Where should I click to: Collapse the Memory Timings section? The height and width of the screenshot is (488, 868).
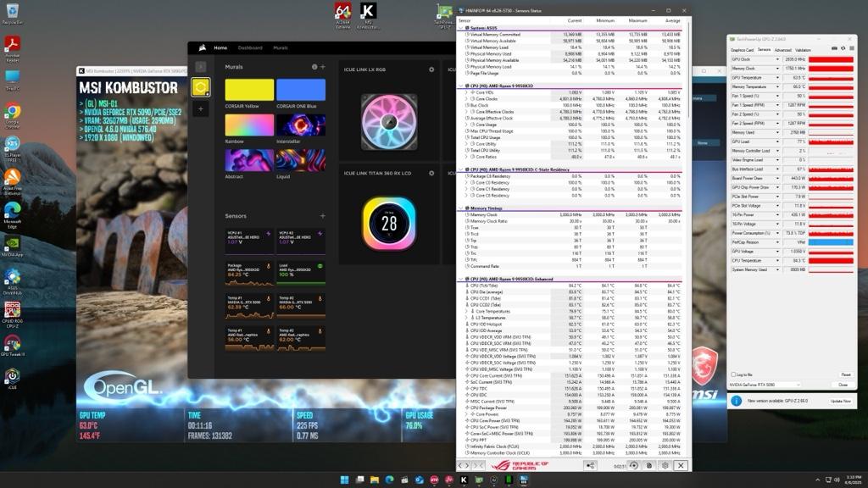click(x=460, y=208)
